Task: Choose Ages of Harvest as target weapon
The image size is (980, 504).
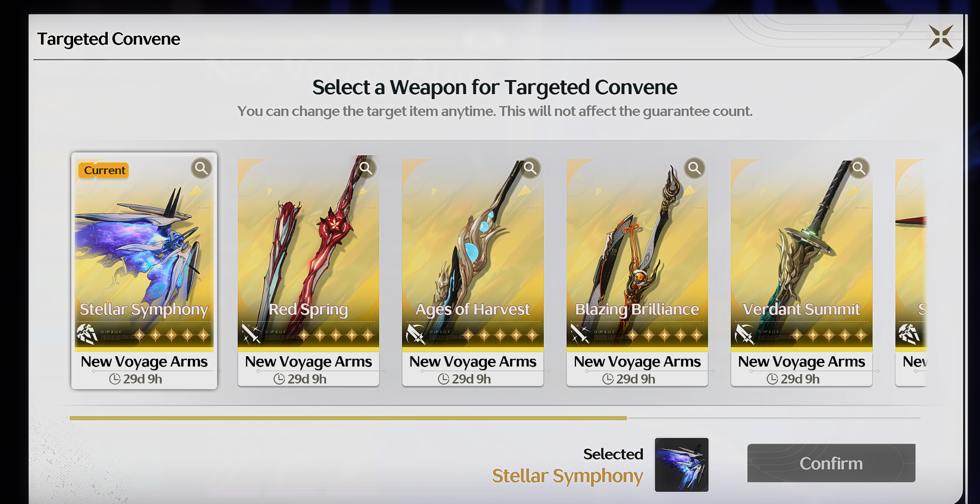Action: pos(473,272)
